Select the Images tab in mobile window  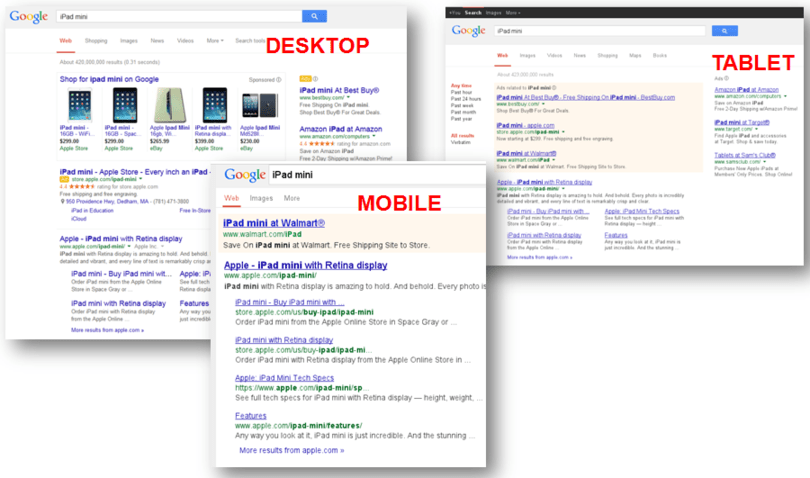pyautogui.click(x=261, y=198)
